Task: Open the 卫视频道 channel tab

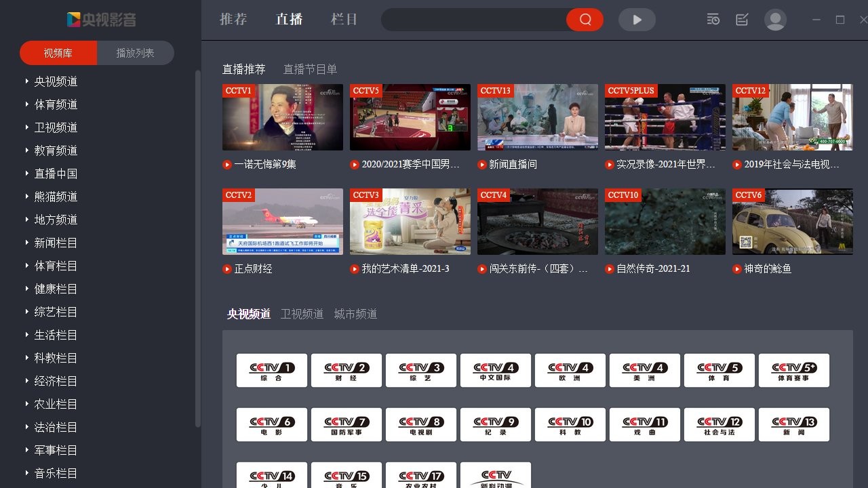Action: click(x=302, y=314)
